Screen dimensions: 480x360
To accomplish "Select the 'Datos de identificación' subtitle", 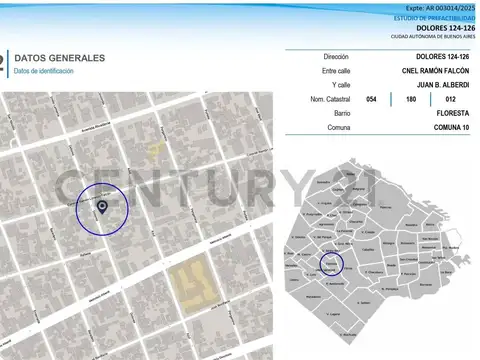I will (x=44, y=71).
